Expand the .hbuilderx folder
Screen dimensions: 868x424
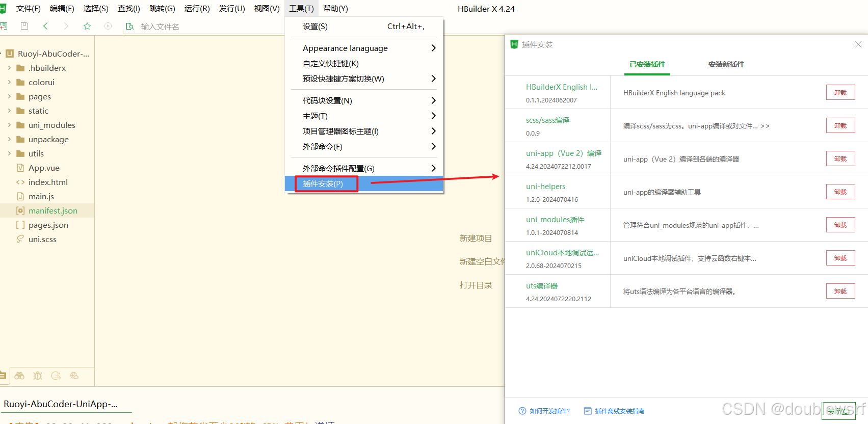[x=9, y=68]
